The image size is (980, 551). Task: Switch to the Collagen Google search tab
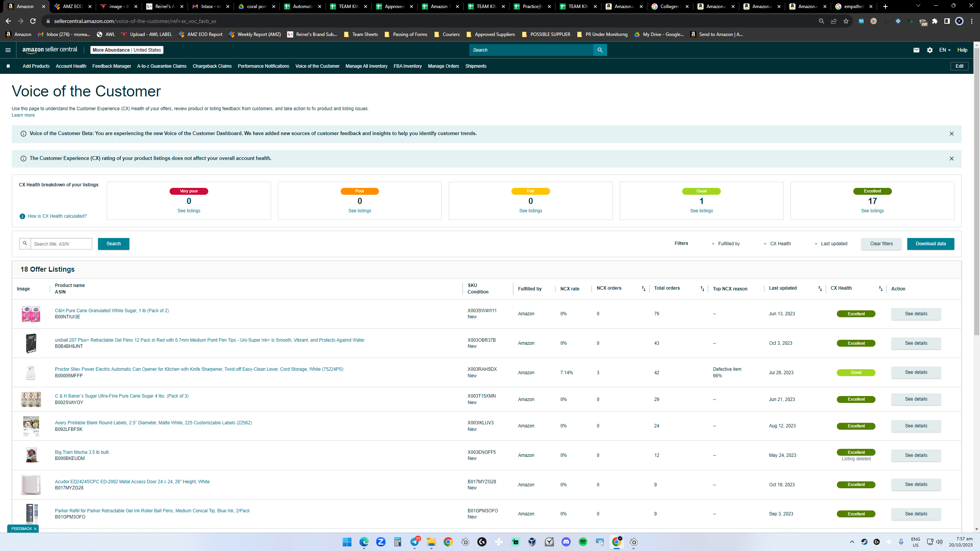coord(670,7)
